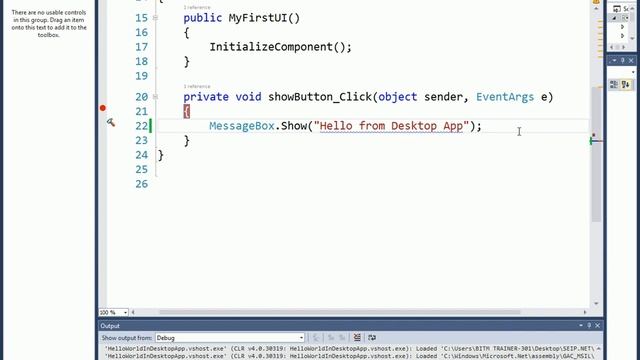The image size is (640, 360).
Task: Expand the second collapsed Solution Explorer node
Action: pos(622,36)
